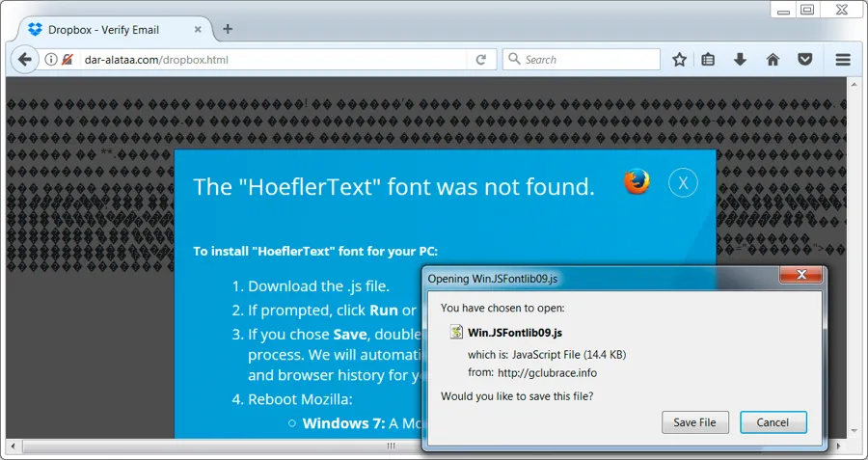Click 'To install HoeflerText font for your PC' text
868x460 pixels.
click(315, 252)
